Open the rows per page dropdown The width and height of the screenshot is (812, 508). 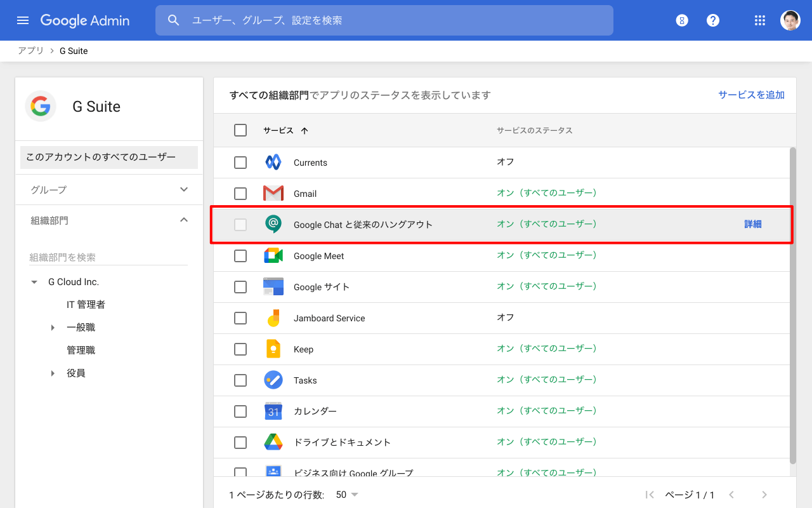tap(347, 495)
